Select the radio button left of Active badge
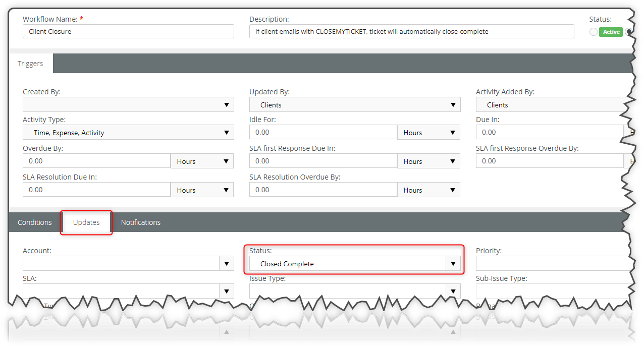644x350 pixels. [593, 31]
